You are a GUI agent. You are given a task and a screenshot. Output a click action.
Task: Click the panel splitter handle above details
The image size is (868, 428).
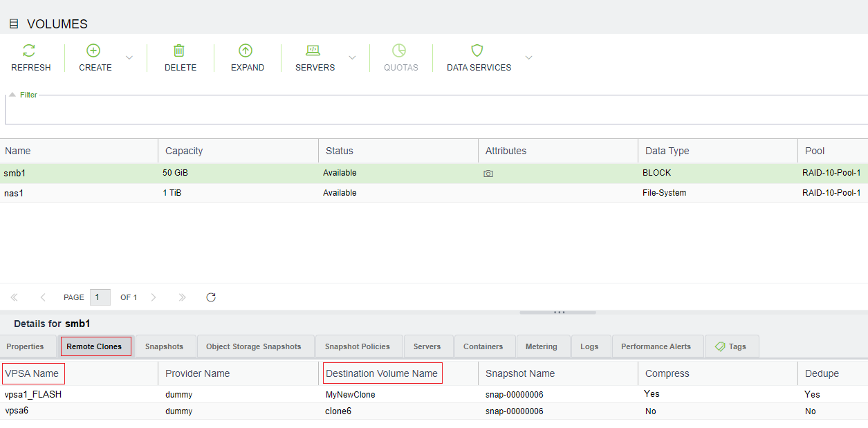[558, 312]
